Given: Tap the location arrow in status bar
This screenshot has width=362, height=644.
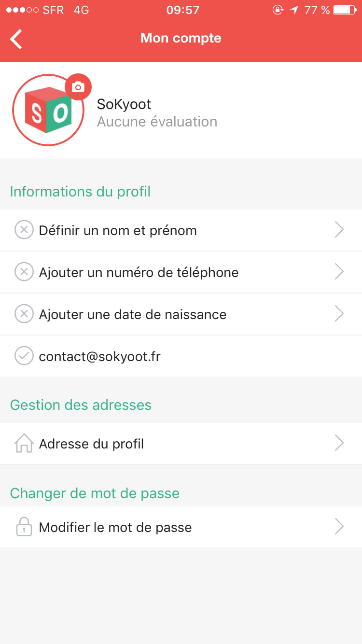Looking at the screenshot, I should click(x=294, y=10).
